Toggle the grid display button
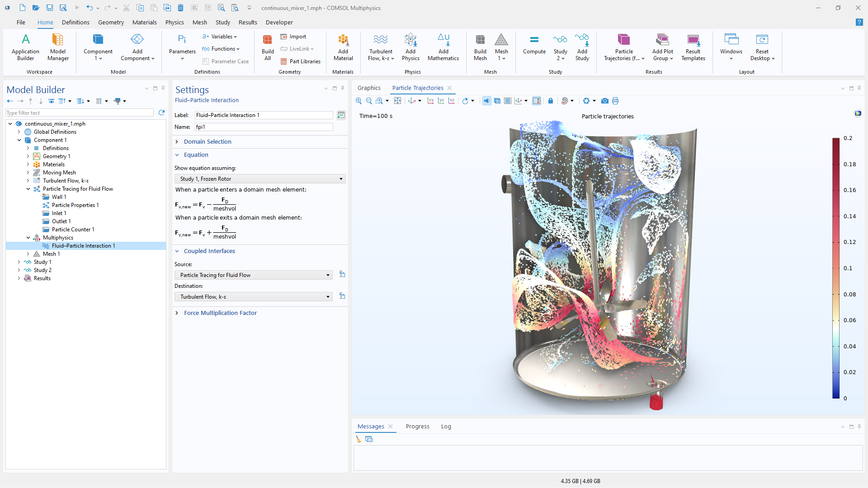 point(507,101)
